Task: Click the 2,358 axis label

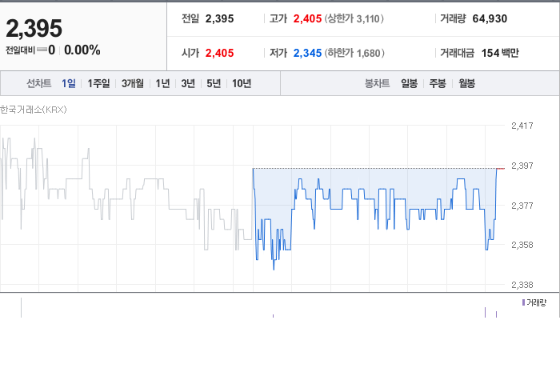Action: [522, 245]
